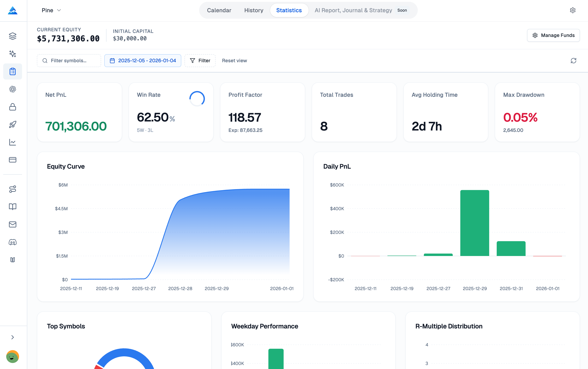The image size is (588, 369).
Task: Launch the rocket feature from sidebar
Action: pyautogui.click(x=13, y=124)
